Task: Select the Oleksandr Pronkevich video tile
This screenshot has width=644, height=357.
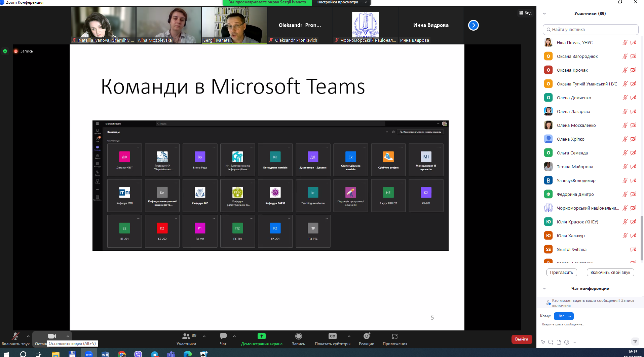Action: (300, 25)
